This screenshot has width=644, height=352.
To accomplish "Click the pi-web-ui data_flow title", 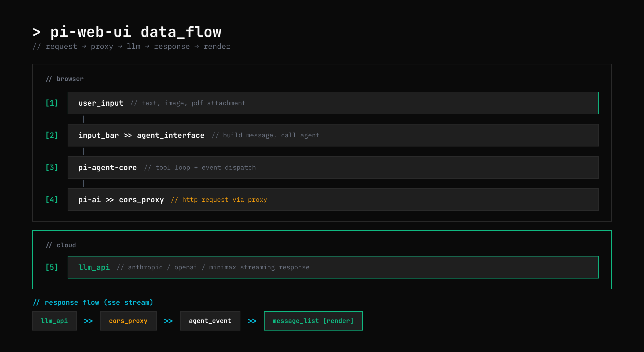I will (127, 32).
